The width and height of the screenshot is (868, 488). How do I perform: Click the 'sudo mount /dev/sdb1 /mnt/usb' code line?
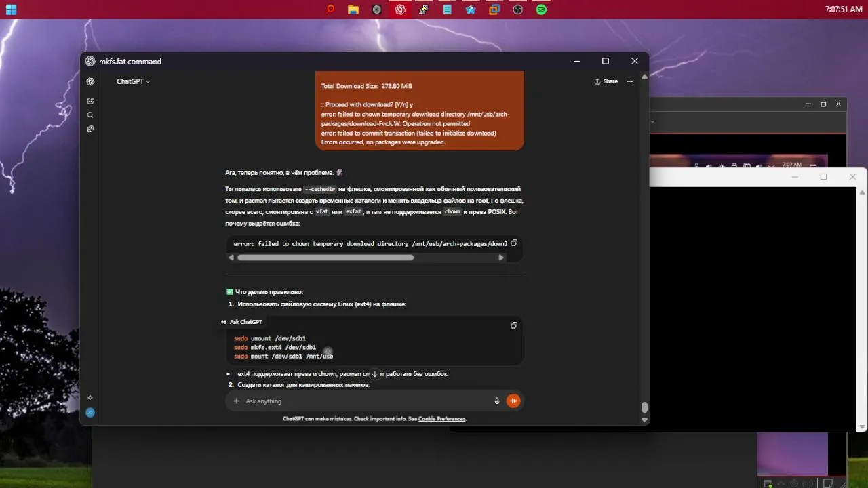coord(283,356)
